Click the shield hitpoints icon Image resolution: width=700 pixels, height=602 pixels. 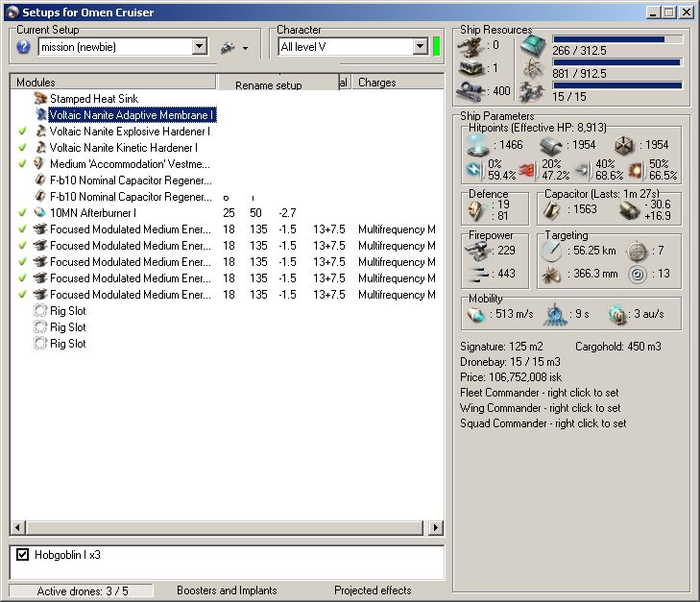click(x=476, y=144)
